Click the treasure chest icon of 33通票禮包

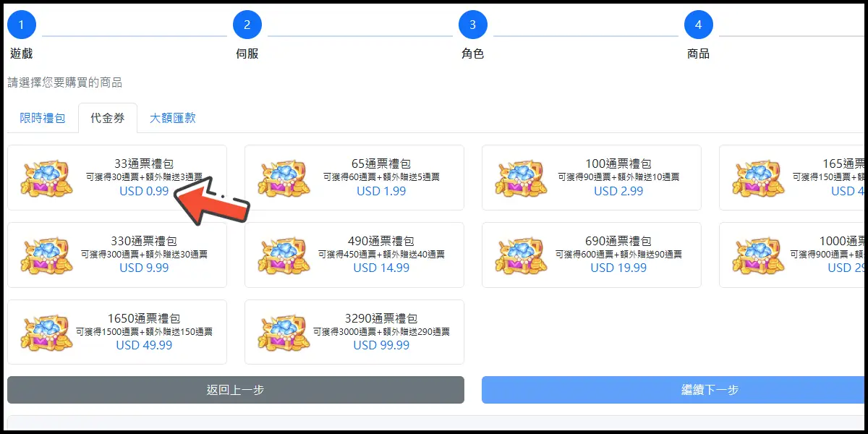coord(45,178)
